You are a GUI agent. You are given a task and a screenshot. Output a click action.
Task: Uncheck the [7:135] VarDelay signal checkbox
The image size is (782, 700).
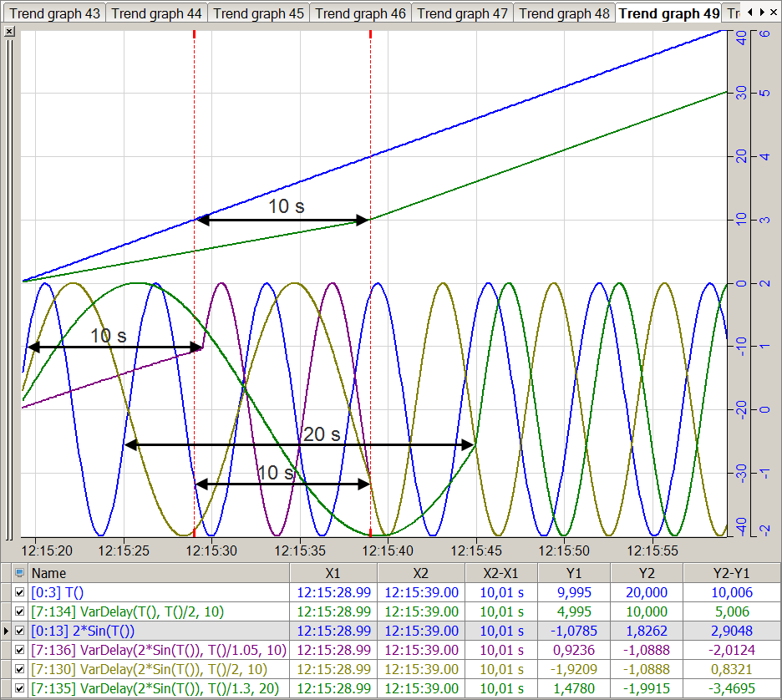click(x=20, y=689)
